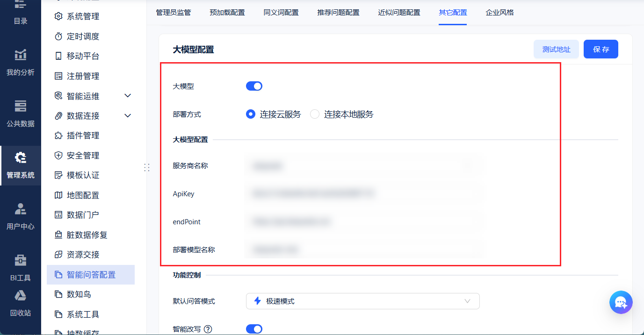The height and width of the screenshot is (335, 644).
Task: Click the lightning icon in 默认问答模式
Action: (x=257, y=301)
